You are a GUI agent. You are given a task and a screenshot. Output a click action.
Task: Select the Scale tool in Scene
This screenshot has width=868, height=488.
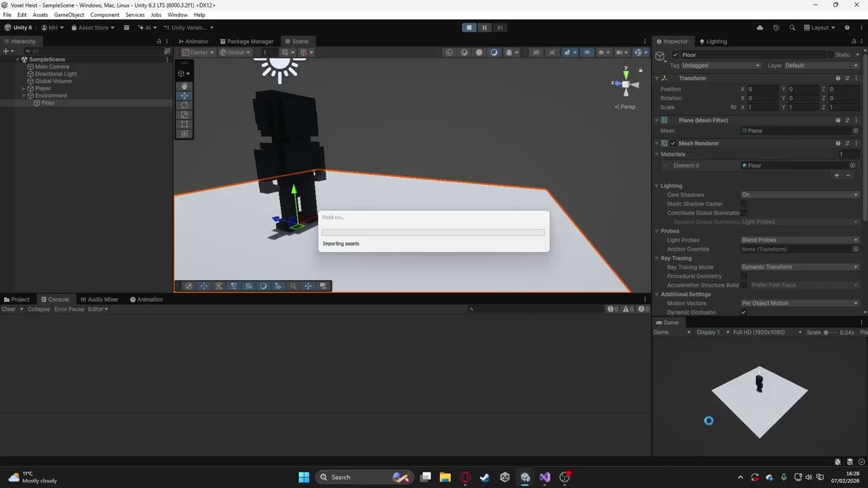(x=184, y=115)
